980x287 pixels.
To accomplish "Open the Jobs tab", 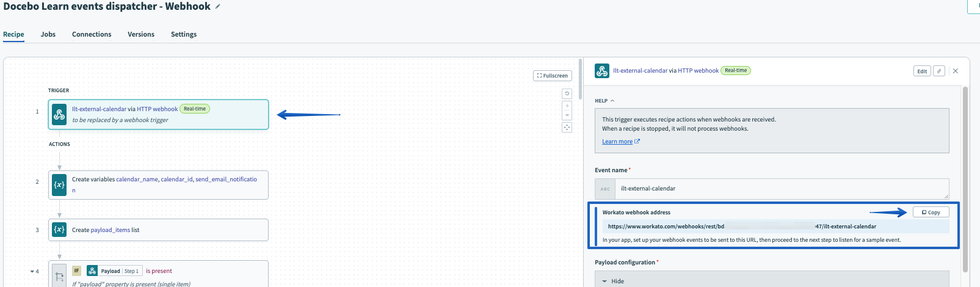I will point(48,34).
